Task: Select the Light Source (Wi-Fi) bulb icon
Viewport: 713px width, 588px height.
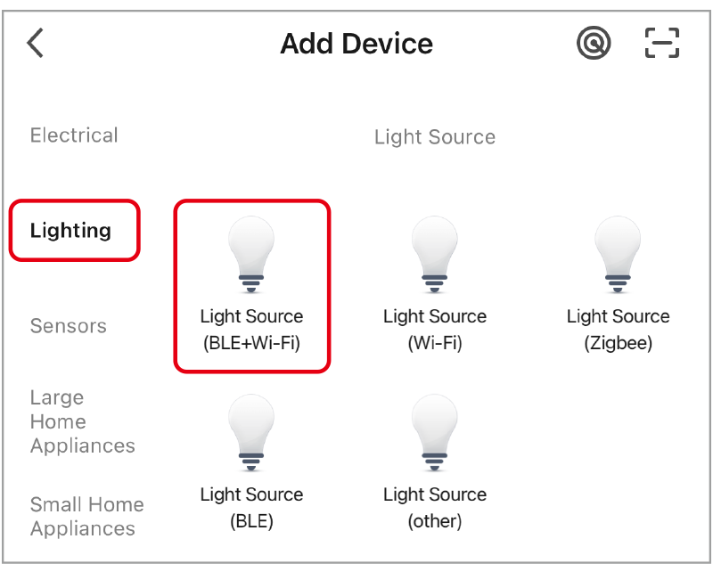Action: (435, 254)
